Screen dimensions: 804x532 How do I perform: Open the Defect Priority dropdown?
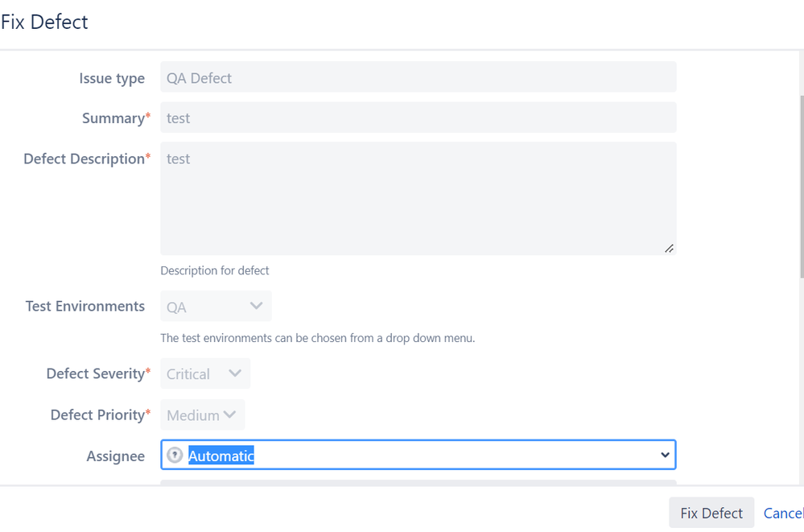(201, 414)
